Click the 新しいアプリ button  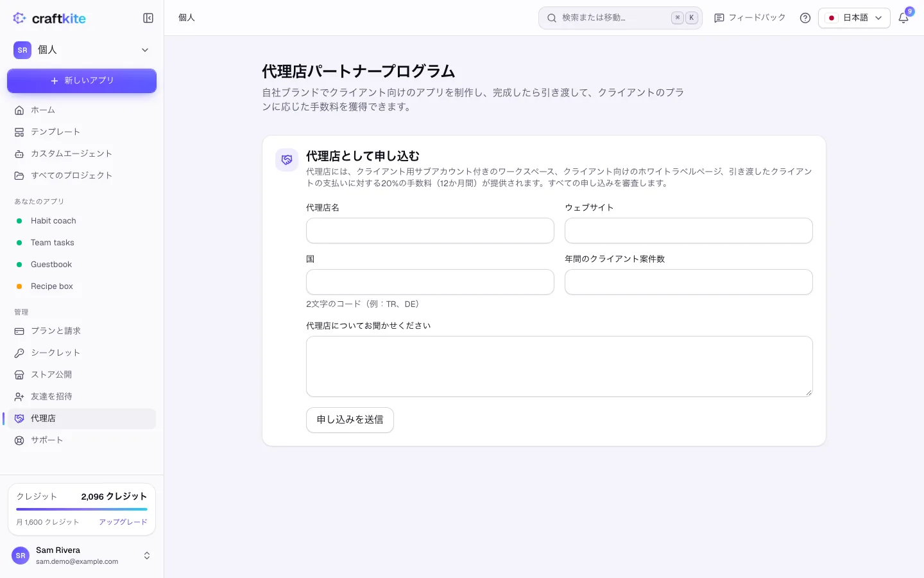click(x=81, y=81)
